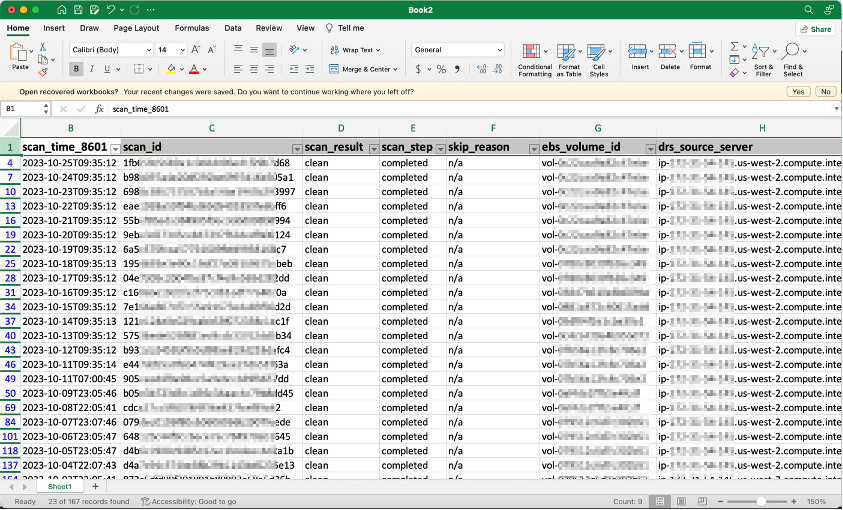Toggle Italic formatting
The image size is (843, 510).
coord(92,69)
